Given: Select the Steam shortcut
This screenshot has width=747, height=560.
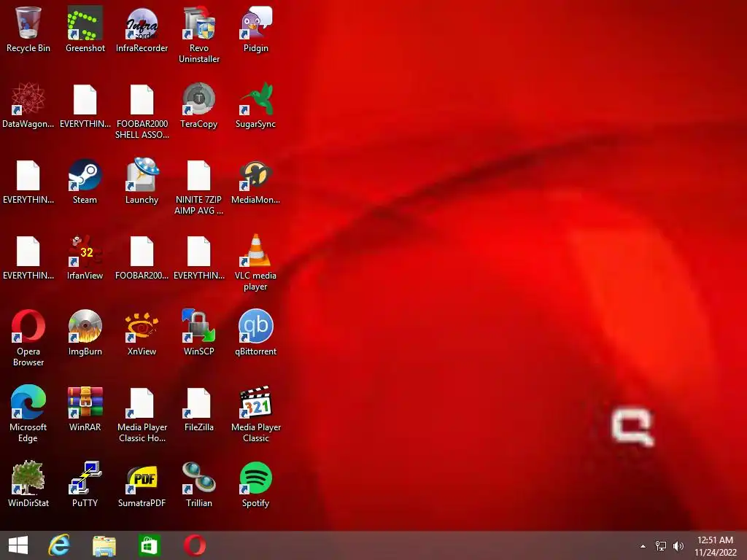Looking at the screenshot, I should [85, 175].
